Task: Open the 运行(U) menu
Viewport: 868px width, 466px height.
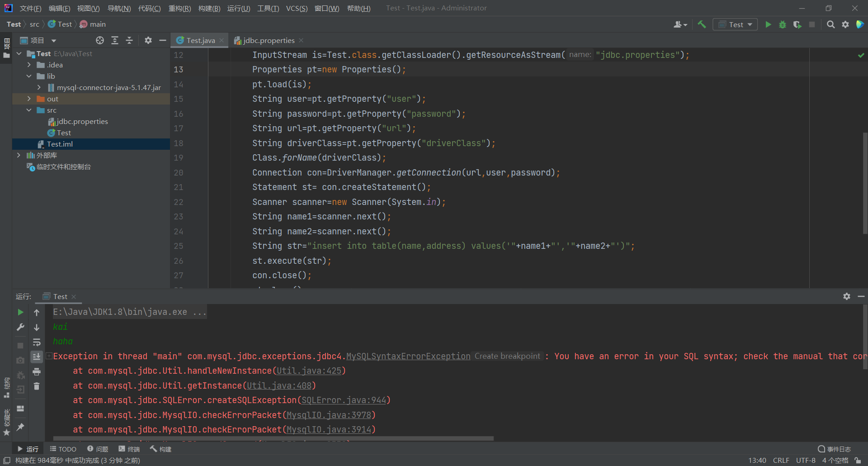Action: tap(238, 9)
